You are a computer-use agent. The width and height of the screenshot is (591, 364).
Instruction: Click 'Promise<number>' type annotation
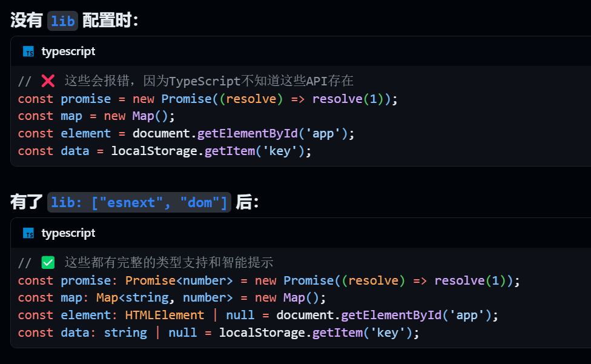coord(179,280)
